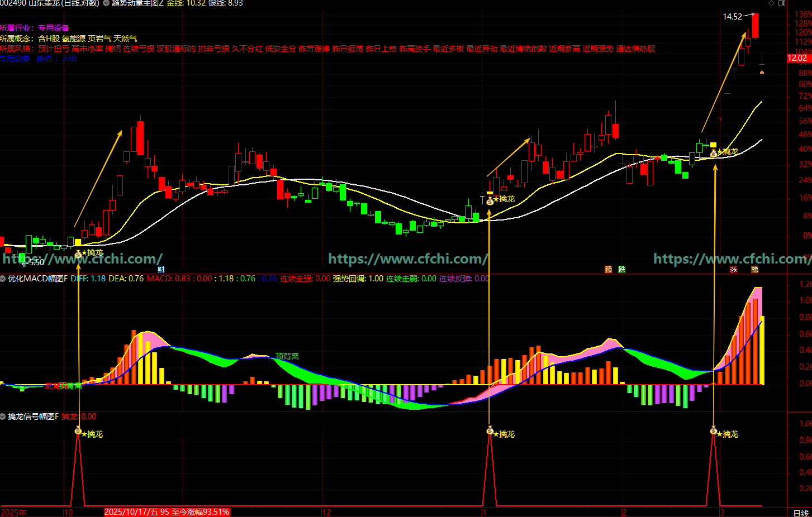Click the 涨 event marker under the price chart
The width and height of the screenshot is (812, 517).
[x=734, y=270]
